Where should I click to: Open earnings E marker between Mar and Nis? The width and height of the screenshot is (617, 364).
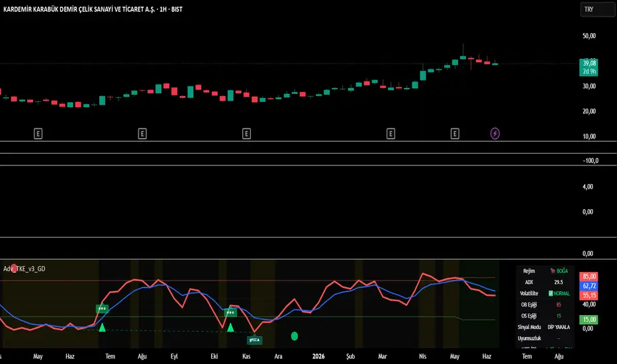pyautogui.click(x=391, y=134)
